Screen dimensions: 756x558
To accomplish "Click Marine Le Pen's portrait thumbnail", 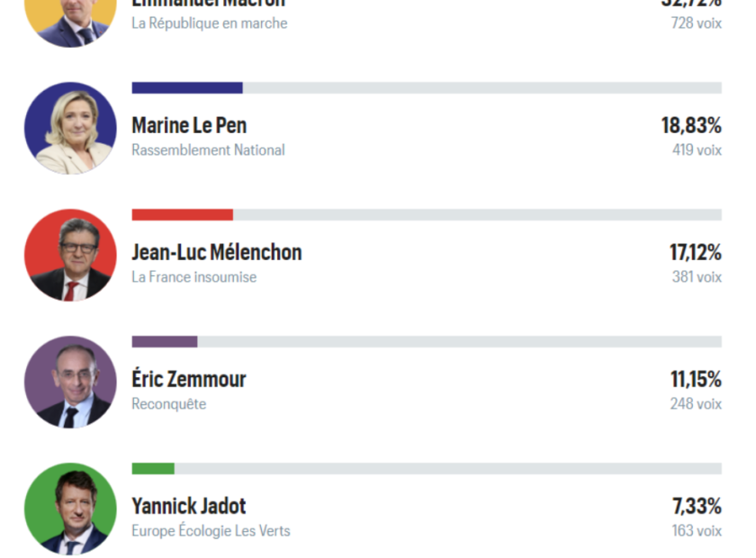I will [70, 128].
